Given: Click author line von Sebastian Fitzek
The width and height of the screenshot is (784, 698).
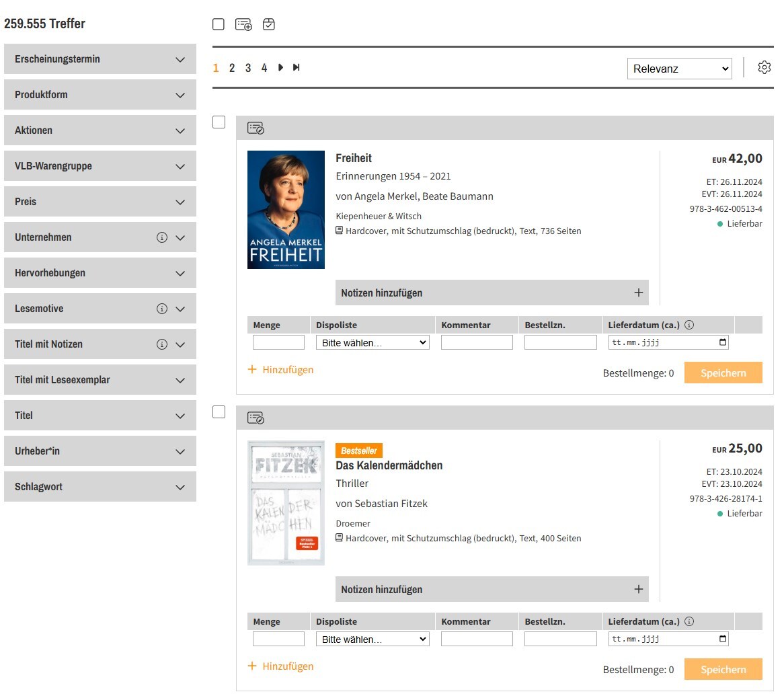Looking at the screenshot, I should pyautogui.click(x=381, y=504).
